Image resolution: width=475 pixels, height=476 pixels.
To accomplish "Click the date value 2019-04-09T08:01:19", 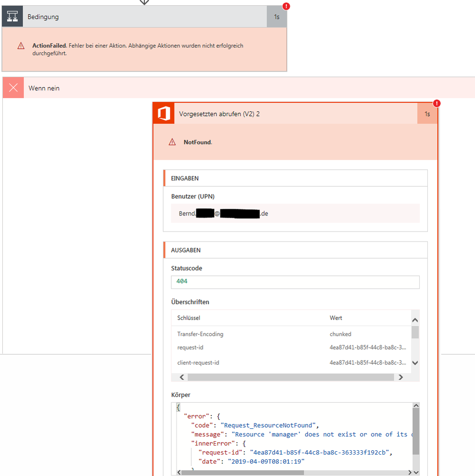I will [266, 461].
